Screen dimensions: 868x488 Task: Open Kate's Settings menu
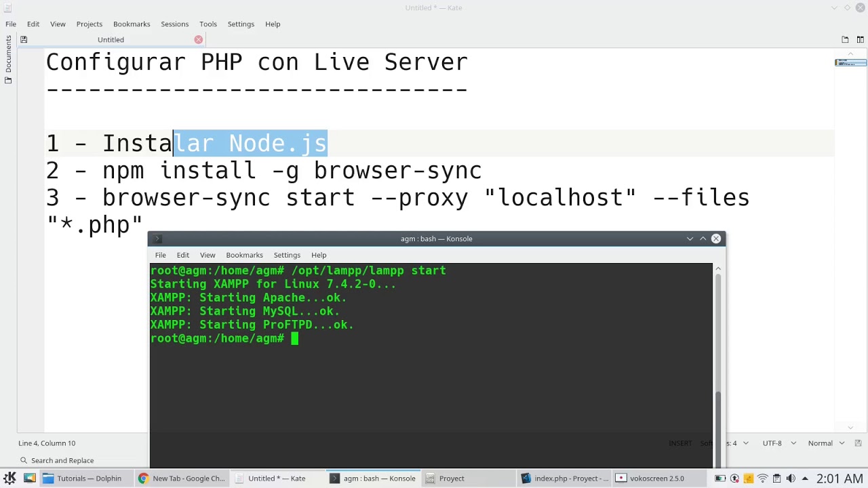(x=241, y=24)
